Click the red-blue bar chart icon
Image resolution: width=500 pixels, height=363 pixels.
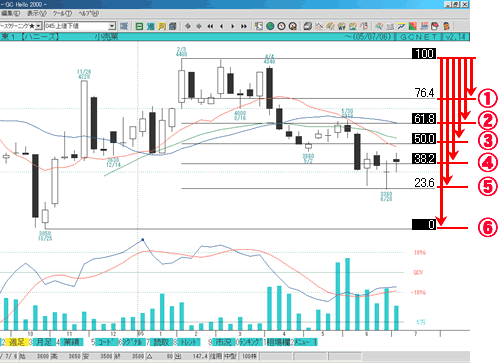(424, 26)
